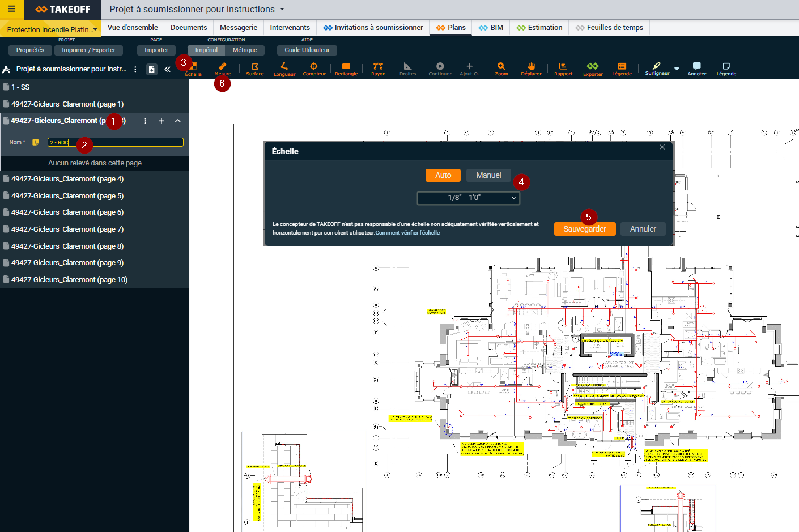Select the Longueur tool
This screenshot has height=532, width=799.
click(284, 69)
